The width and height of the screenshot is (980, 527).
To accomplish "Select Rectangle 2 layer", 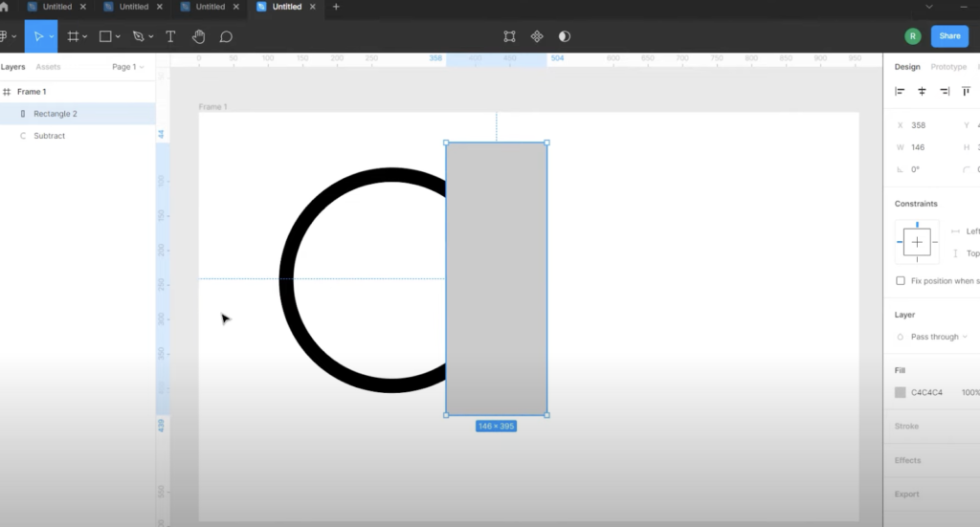I will tap(78, 114).
